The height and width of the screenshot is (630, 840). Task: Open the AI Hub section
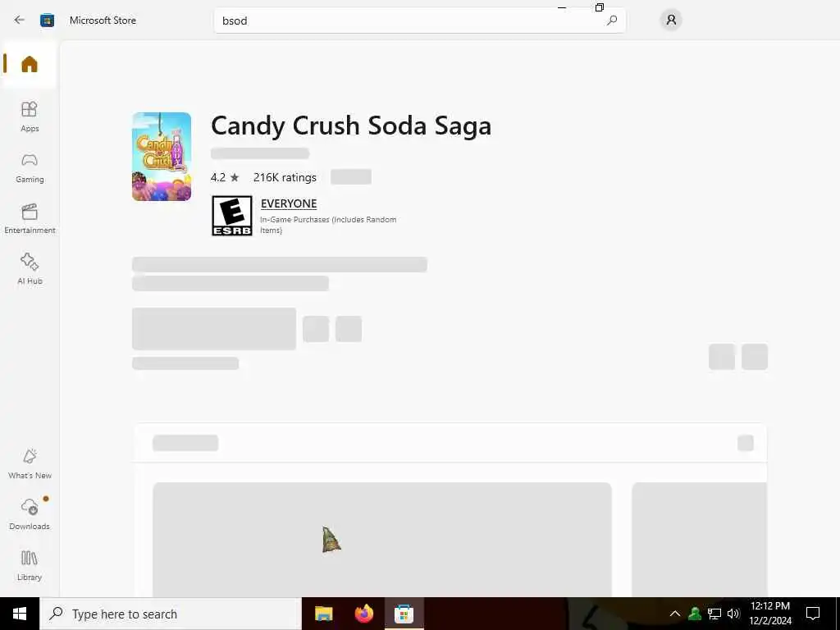(30, 269)
